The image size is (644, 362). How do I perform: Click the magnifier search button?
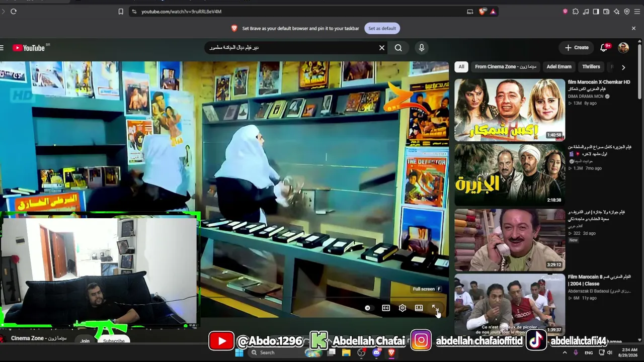click(x=398, y=48)
